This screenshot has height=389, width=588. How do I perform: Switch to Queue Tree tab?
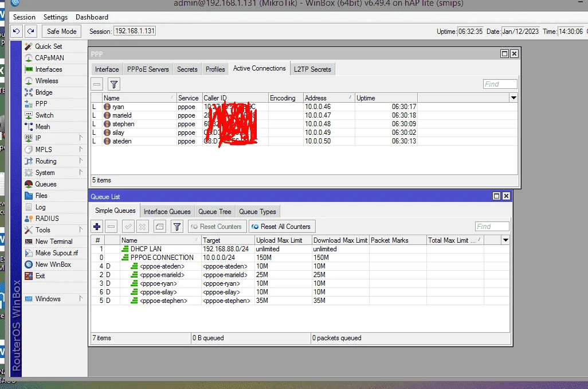pos(215,212)
